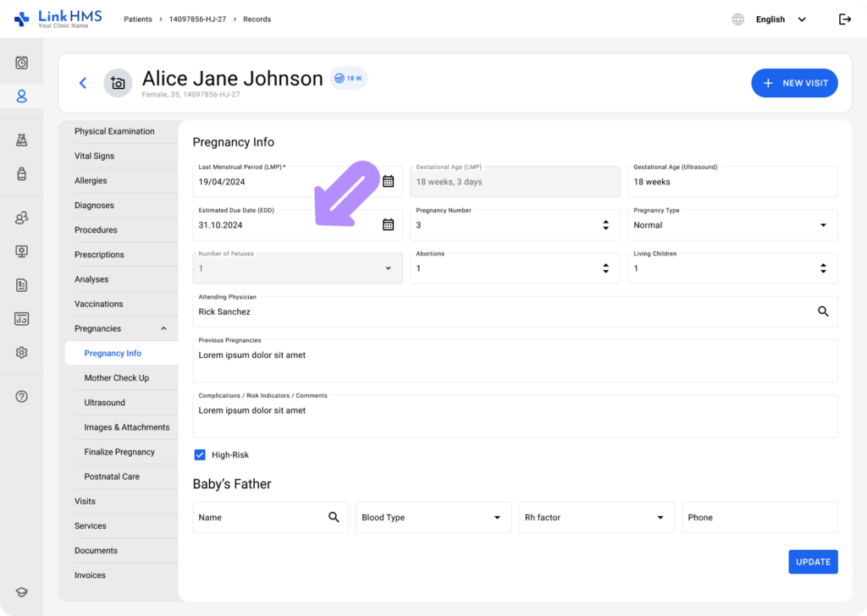The width and height of the screenshot is (867, 616).
Task: Collapse the Pregnancies section in side menu
Action: [163, 329]
